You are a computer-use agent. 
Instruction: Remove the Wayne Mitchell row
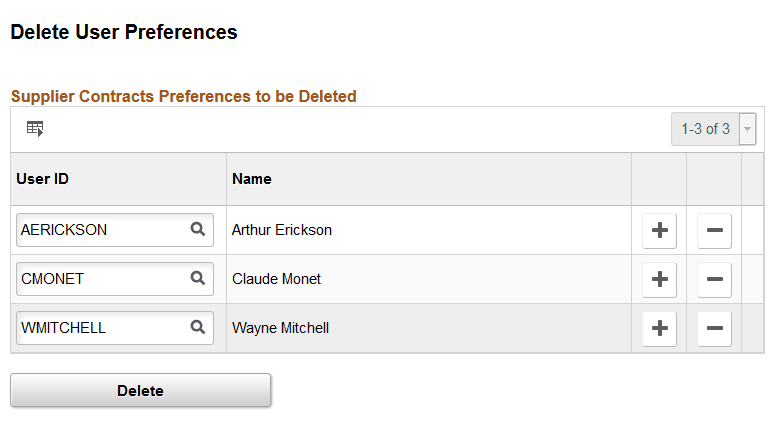(714, 328)
